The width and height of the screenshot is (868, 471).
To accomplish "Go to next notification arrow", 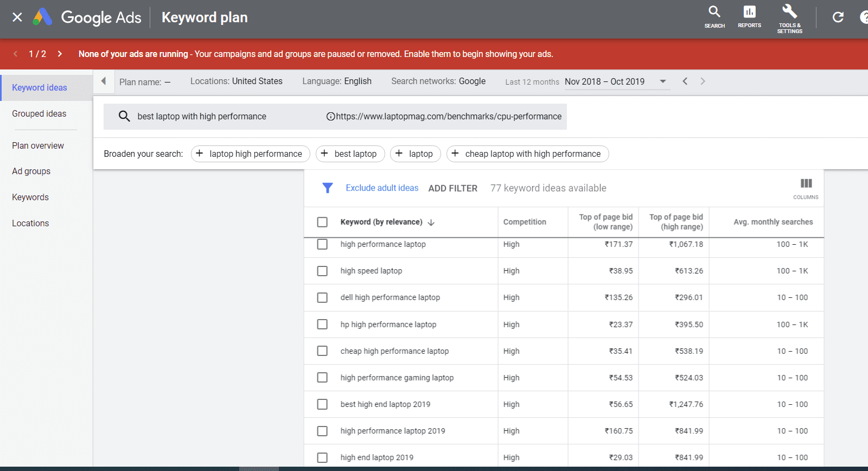I will pos(60,54).
